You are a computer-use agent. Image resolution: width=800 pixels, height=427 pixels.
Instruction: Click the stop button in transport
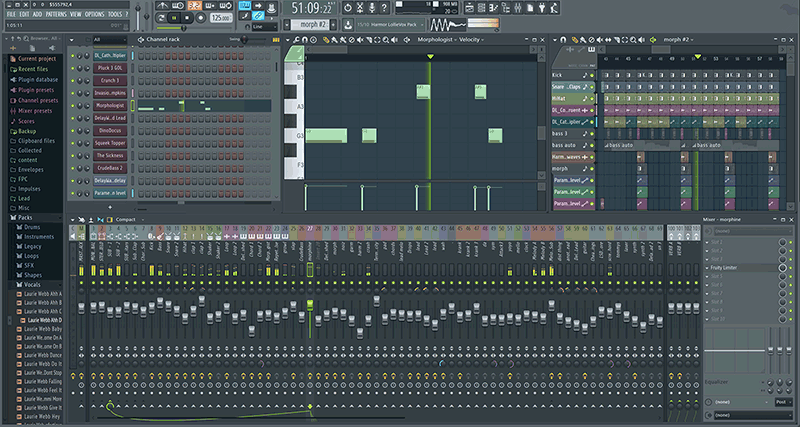187,18
